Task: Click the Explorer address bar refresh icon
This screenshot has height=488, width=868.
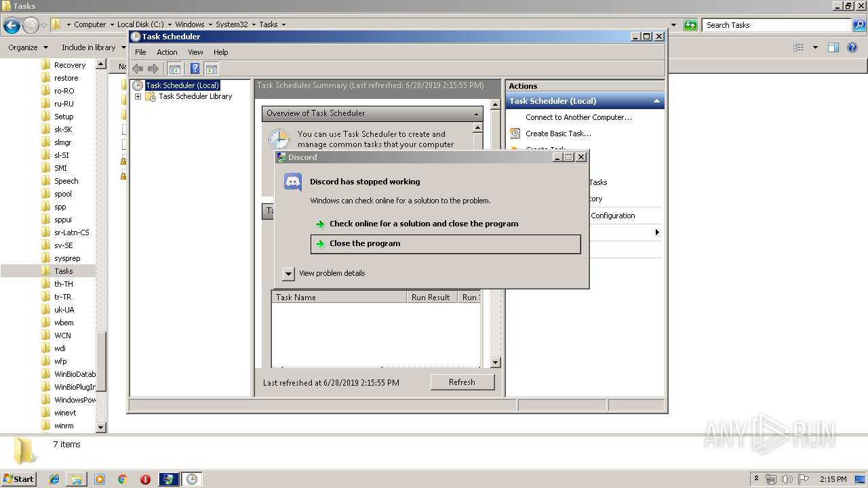Action: 690,25
